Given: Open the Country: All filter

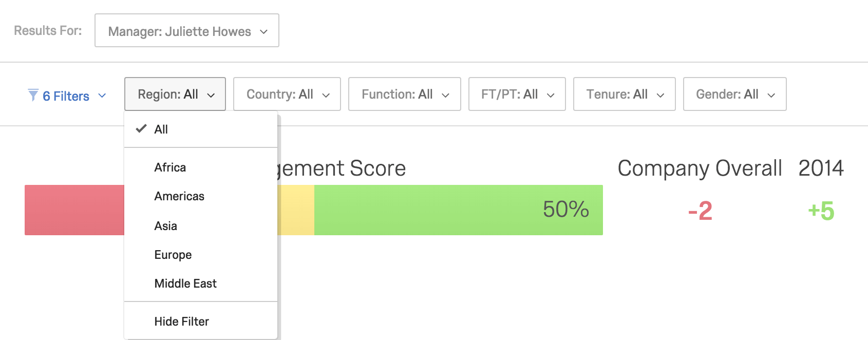Looking at the screenshot, I should [287, 94].
